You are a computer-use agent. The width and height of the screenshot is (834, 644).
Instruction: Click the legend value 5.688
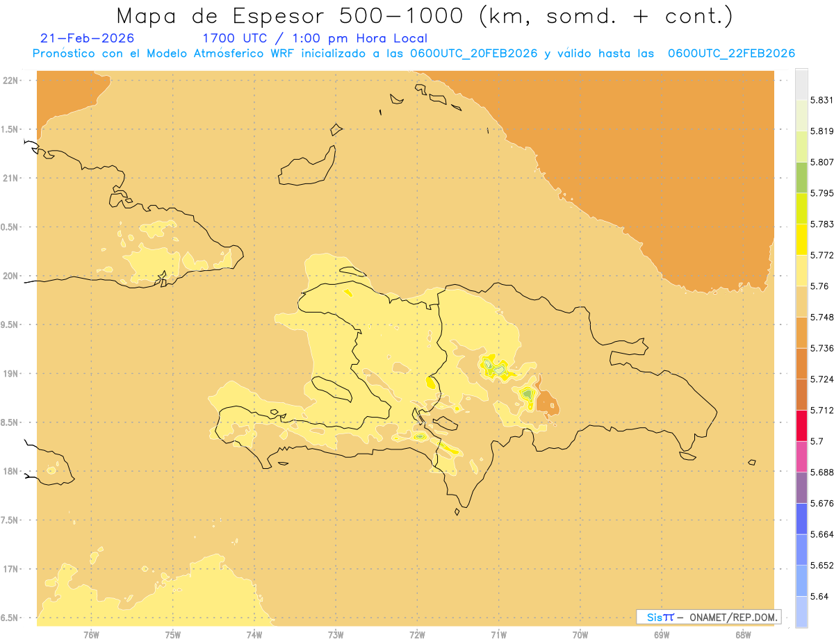821,472
